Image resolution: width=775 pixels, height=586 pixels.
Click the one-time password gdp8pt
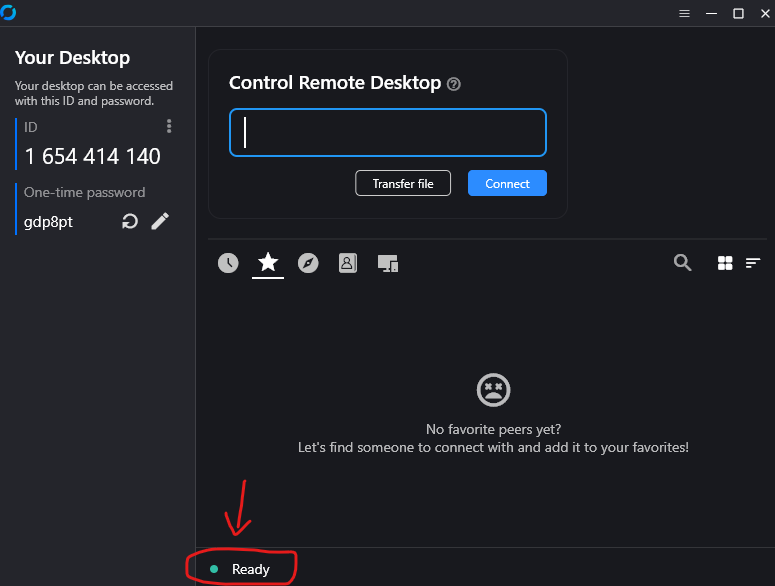pyautogui.click(x=49, y=221)
